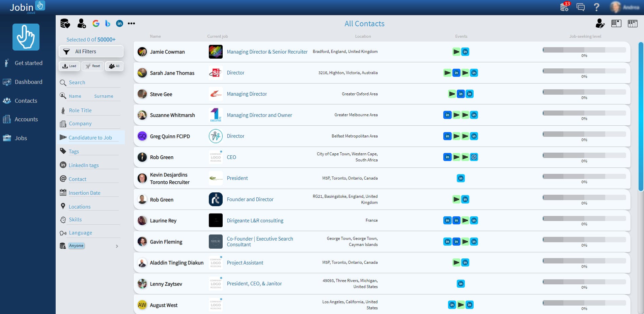Click the LinkedIn event icon for Aladdin Tingling Diakun
Screen dimensions: 644x314
pos(465,262)
